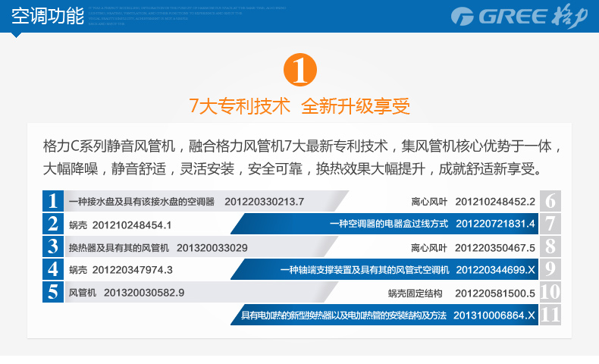
Task: Select the gray number 9 badge
Action: tap(550, 269)
